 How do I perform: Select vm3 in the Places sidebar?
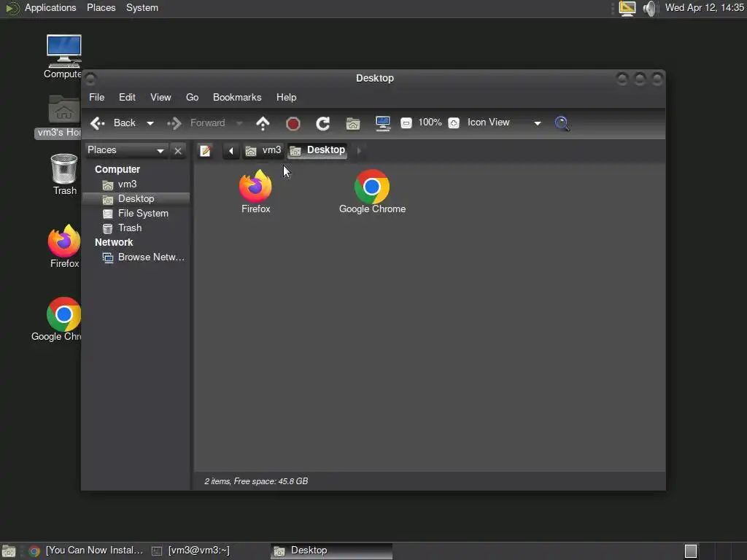click(127, 184)
